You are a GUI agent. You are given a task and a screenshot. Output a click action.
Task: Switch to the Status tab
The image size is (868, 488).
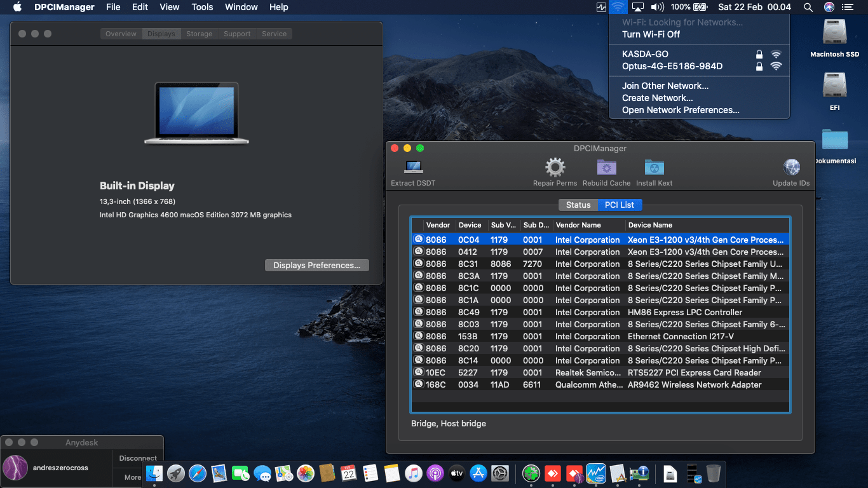(x=578, y=205)
